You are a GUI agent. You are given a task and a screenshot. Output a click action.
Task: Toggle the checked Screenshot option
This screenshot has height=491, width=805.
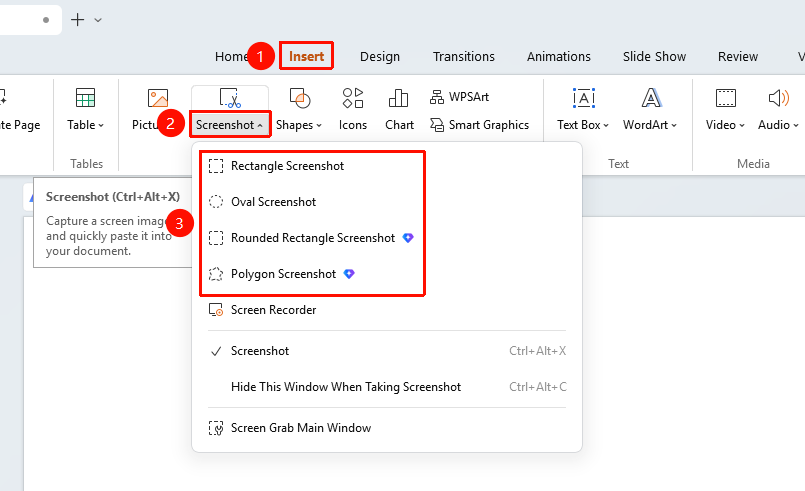[387, 351]
